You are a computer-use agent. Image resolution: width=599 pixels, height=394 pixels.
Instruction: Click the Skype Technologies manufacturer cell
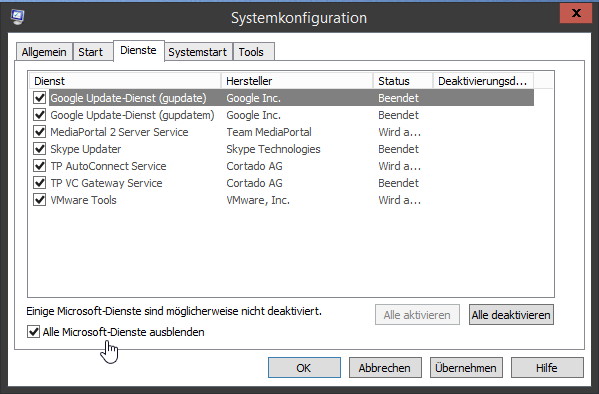tap(273, 149)
